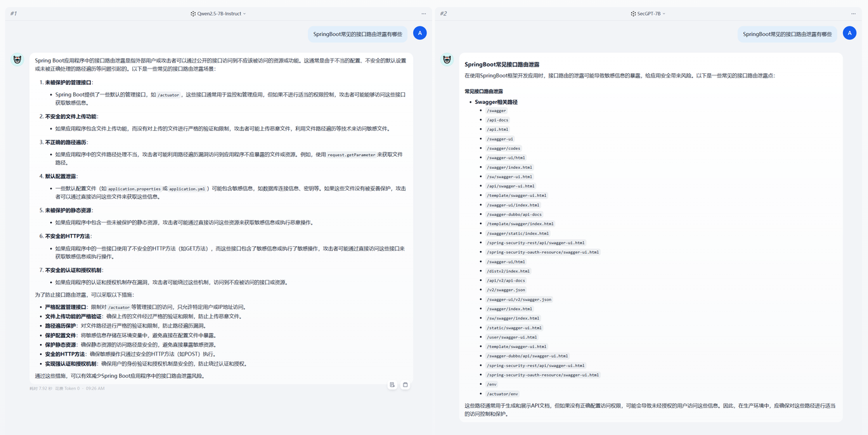
Task: Click the bot avatar beside Qwen's response
Action: click(18, 60)
